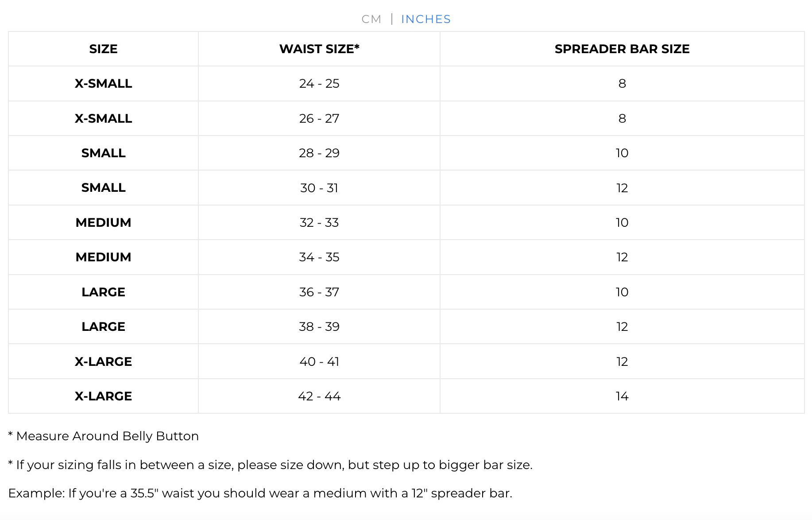Switch units to INCHES

426,19
